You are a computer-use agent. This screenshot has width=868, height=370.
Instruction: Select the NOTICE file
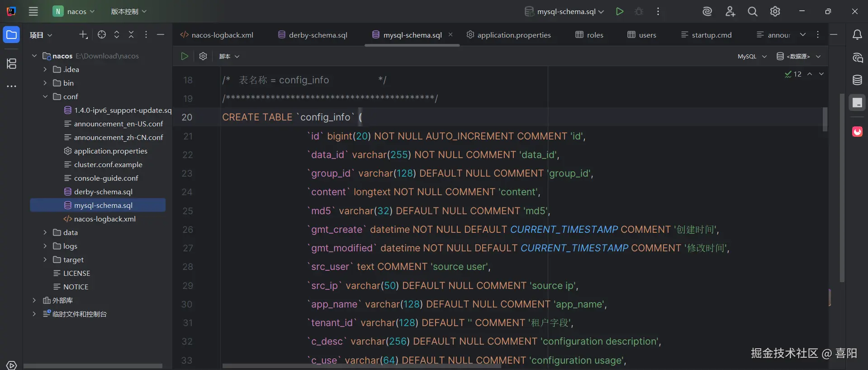[x=71, y=287]
